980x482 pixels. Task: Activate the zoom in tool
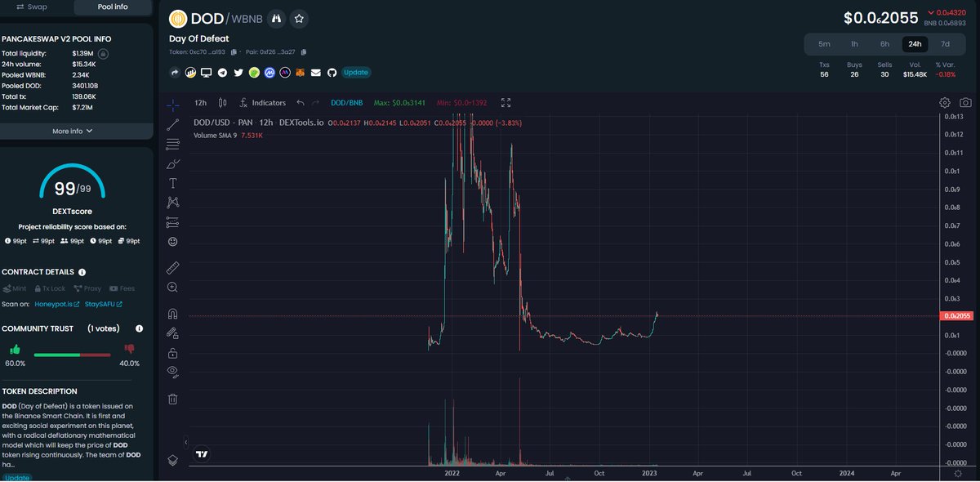pos(172,288)
